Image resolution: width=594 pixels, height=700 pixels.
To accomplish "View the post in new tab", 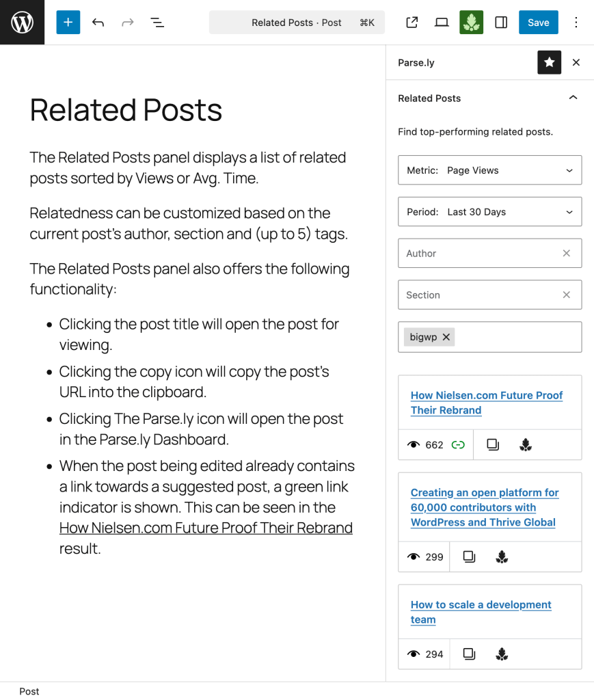I will point(412,23).
